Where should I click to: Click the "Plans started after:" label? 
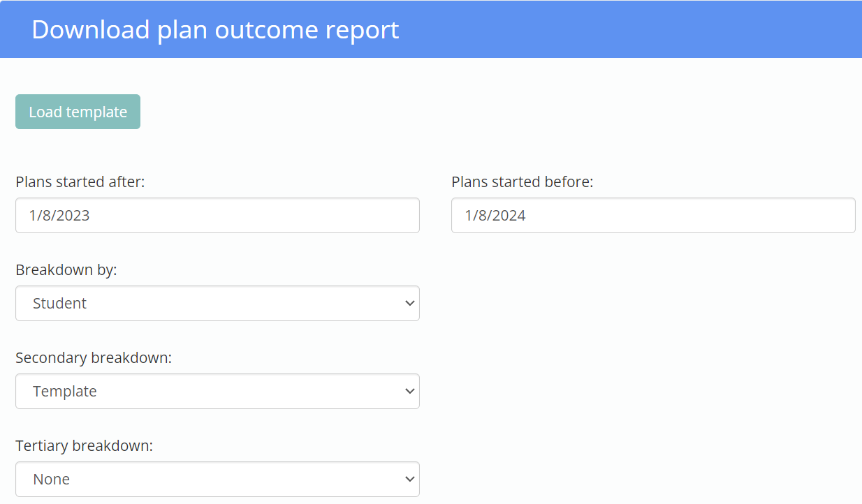(80, 182)
